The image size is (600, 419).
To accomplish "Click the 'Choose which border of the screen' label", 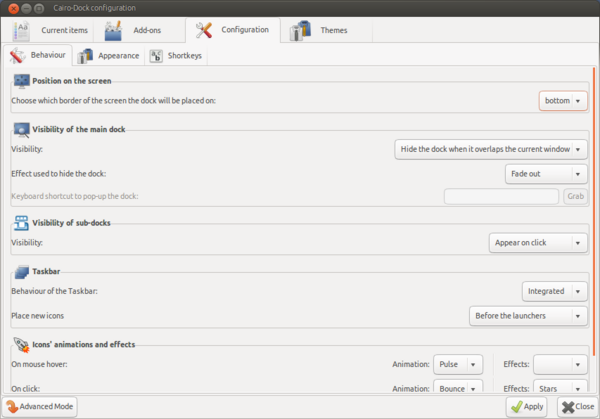I will point(113,101).
